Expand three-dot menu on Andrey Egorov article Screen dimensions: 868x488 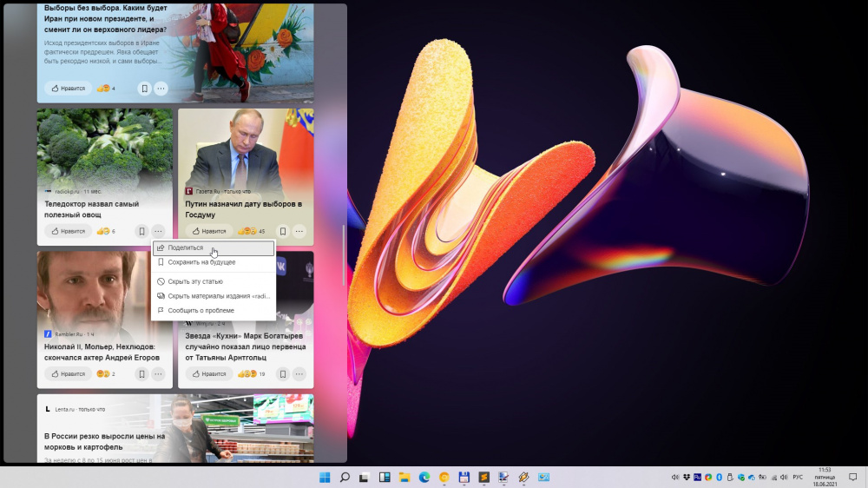coord(158,374)
